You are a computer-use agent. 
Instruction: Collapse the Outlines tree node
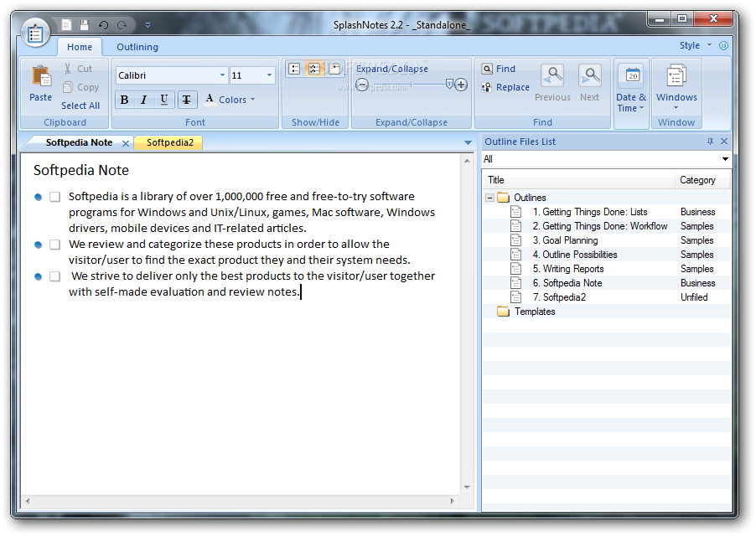[x=489, y=198]
